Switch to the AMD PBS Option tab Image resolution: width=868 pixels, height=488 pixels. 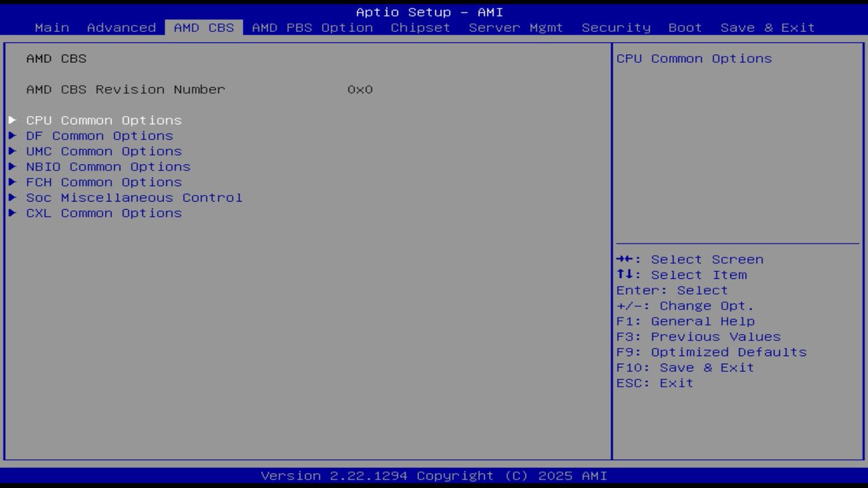point(311,27)
